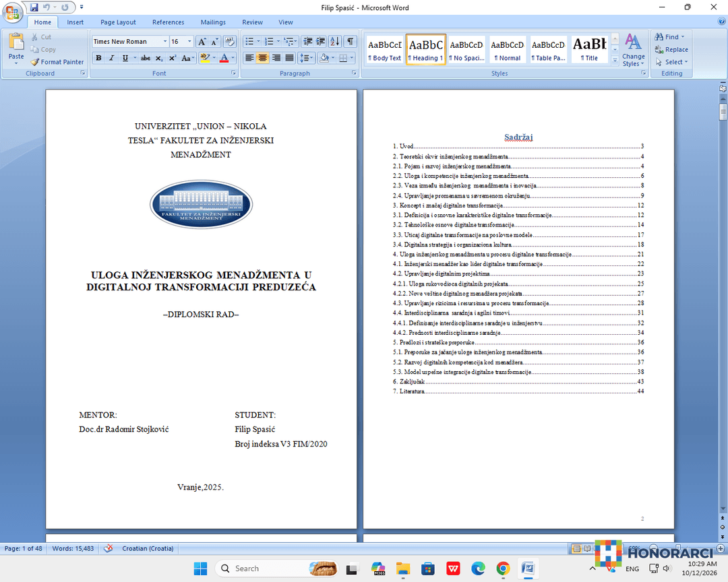Open the Review tab

(252, 22)
